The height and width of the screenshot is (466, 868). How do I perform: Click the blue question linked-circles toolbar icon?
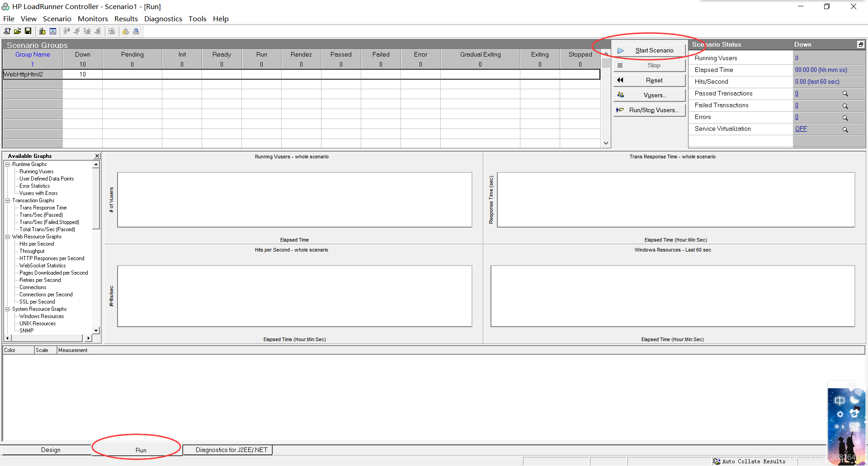(x=136, y=31)
